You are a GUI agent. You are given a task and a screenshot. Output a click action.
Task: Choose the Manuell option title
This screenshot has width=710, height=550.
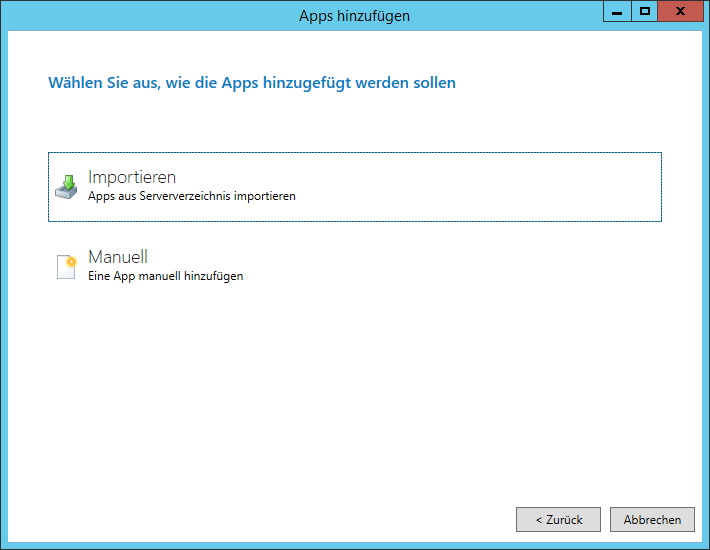click(x=118, y=257)
